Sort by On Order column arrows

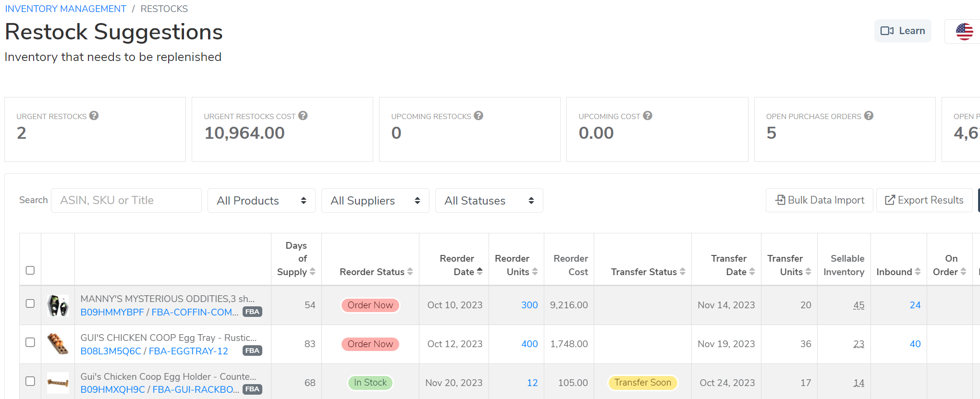point(963,272)
